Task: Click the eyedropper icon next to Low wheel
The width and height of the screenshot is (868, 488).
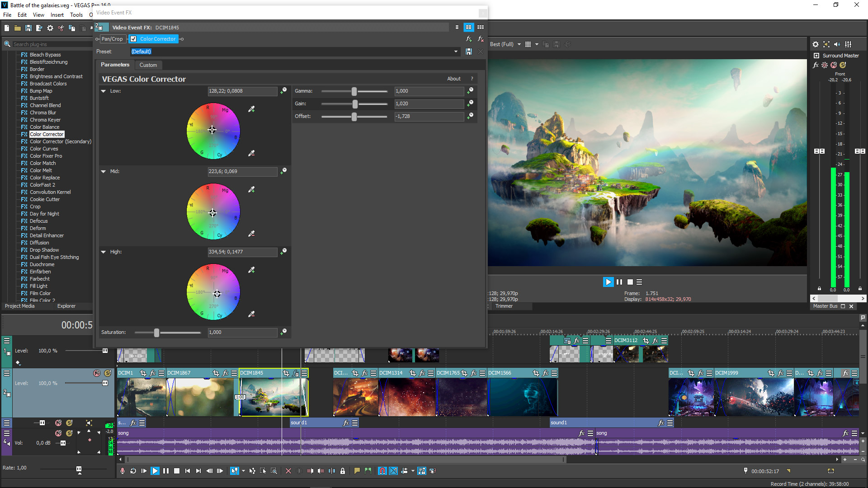Action: (x=251, y=109)
